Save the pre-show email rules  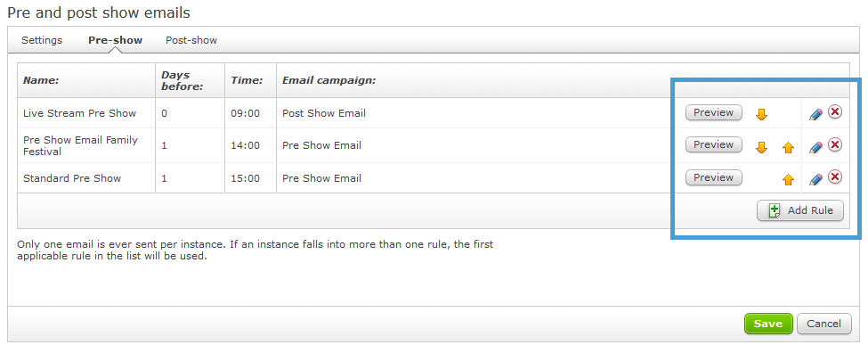pyautogui.click(x=768, y=324)
